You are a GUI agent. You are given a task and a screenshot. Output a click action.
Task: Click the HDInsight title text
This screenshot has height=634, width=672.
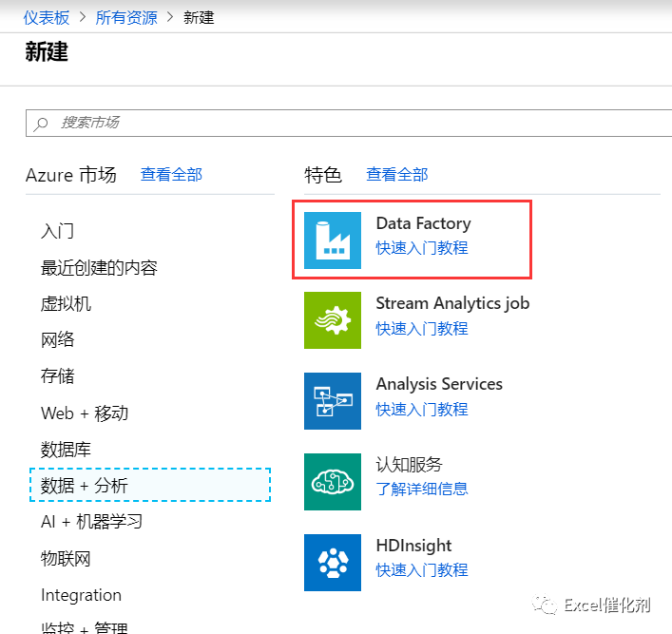(413, 546)
